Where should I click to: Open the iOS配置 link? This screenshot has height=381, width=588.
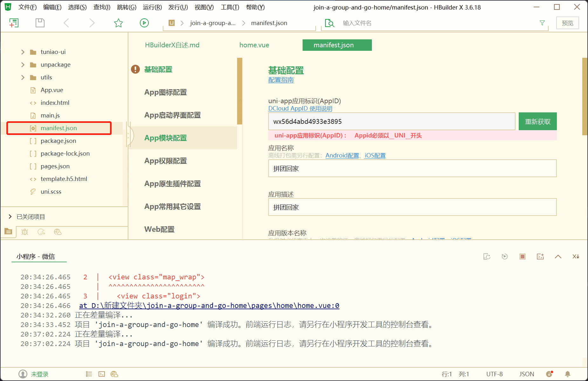375,156
